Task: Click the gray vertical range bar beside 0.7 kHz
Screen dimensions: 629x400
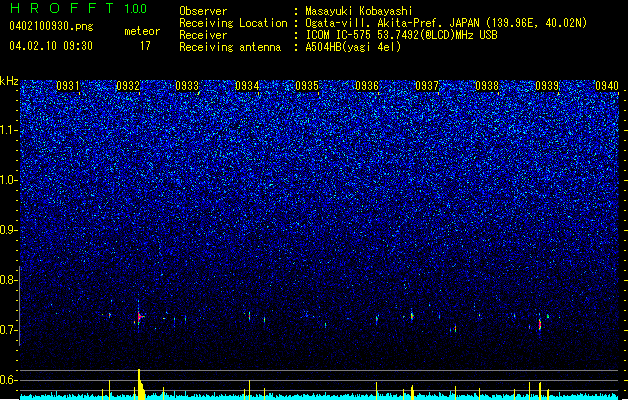Action: tap(20, 305)
